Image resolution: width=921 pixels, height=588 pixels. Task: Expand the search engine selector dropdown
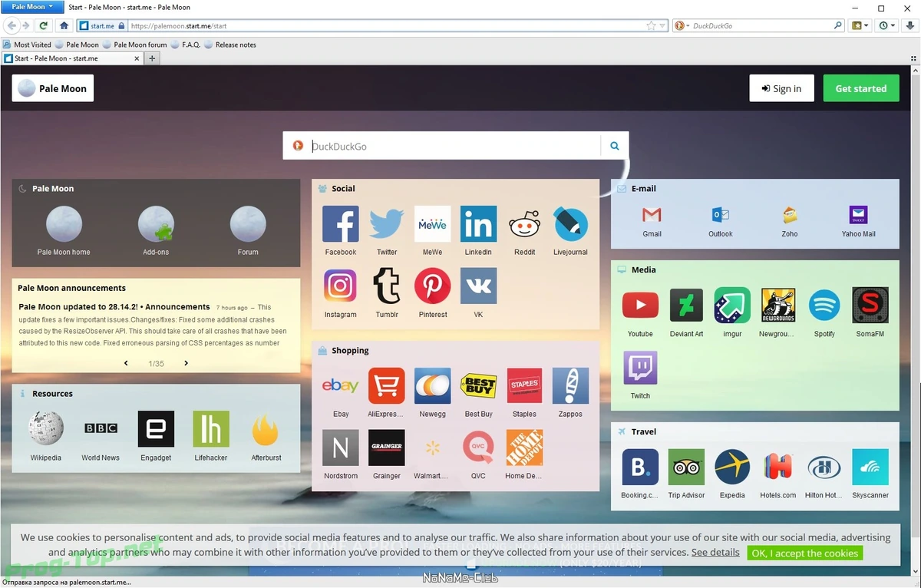click(x=682, y=25)
